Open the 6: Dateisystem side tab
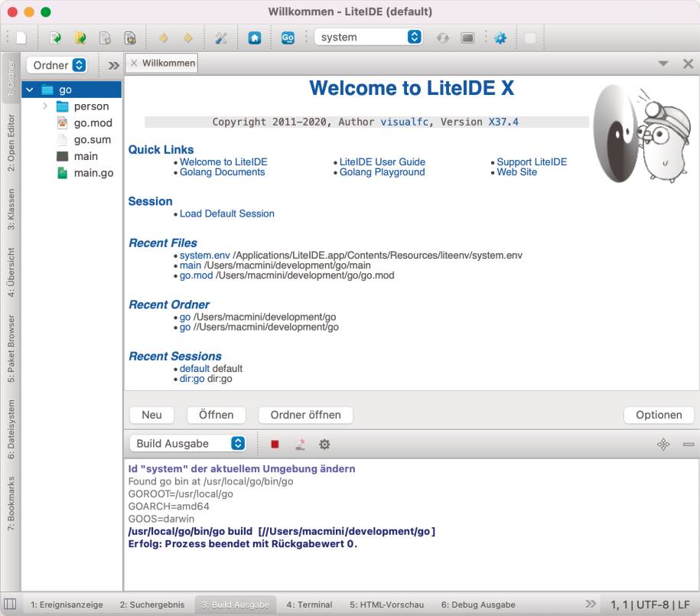Screen dimensions: 700x616 click(11, 429)
